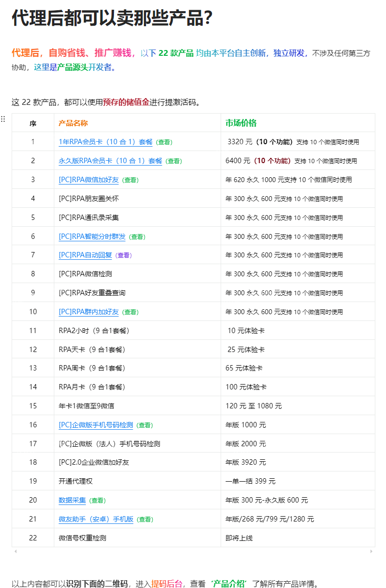386x588 pixels.
Task: Select the 产品名称 column header
Action: pyautogui.click(x=137, y=123)
